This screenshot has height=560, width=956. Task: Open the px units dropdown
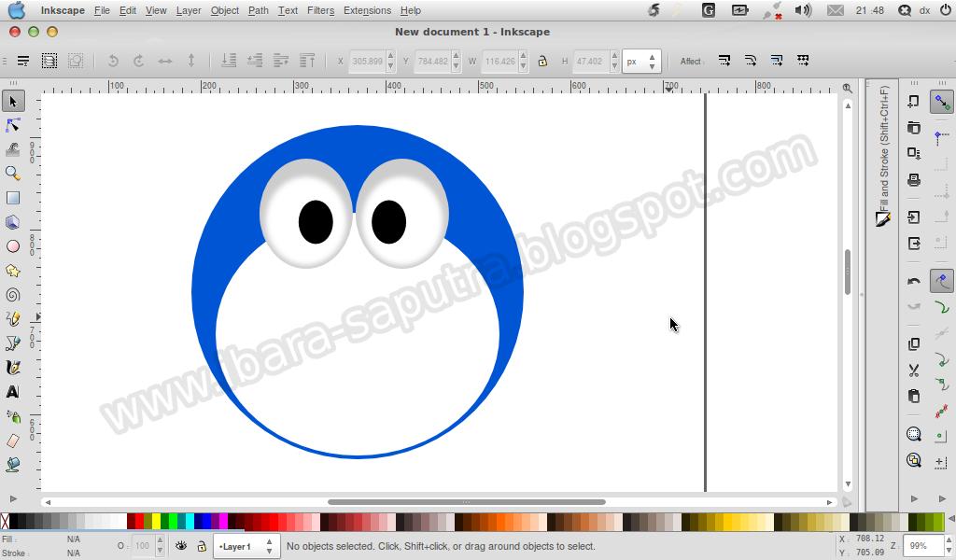coord(641,61)
